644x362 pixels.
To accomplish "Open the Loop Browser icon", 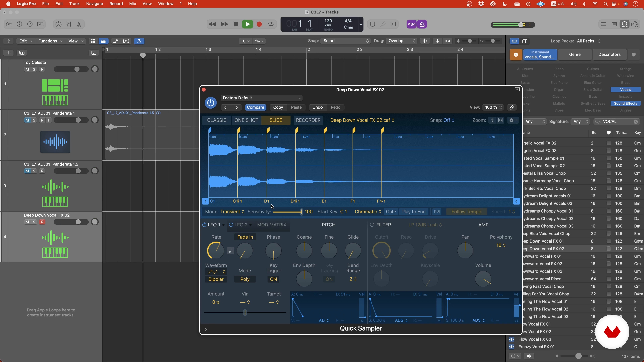I will (x=625, y=24).
